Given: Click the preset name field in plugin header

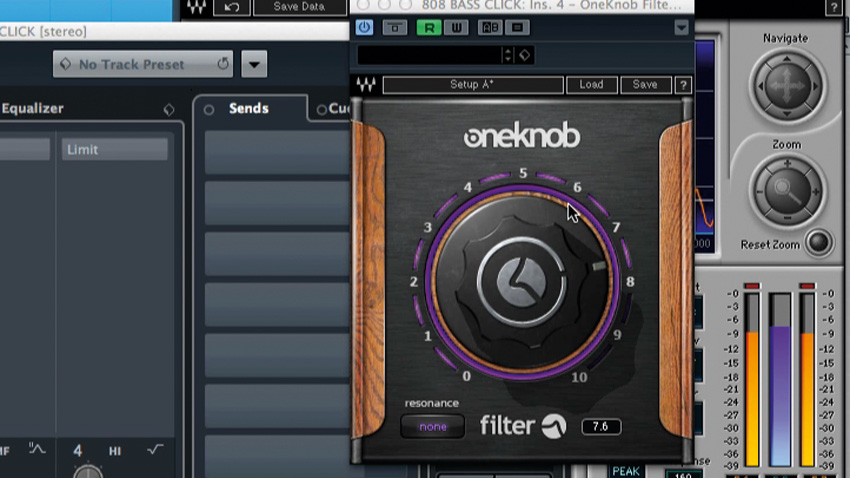Looking at the screenshot, I should point(429,55).
